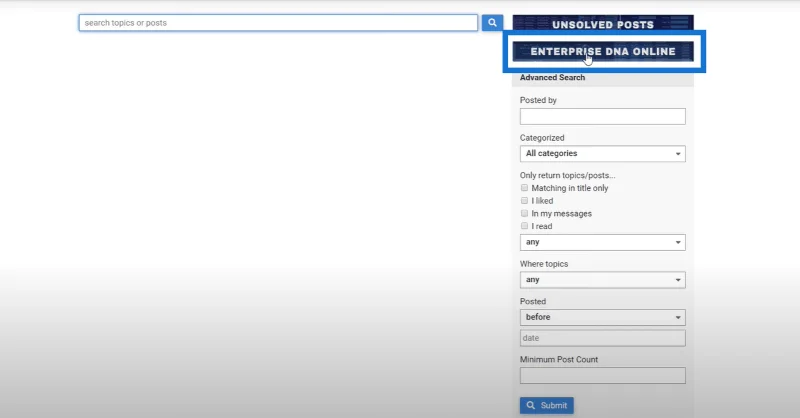
Task: Click the Posted by text field
Action: coord(603,116)
